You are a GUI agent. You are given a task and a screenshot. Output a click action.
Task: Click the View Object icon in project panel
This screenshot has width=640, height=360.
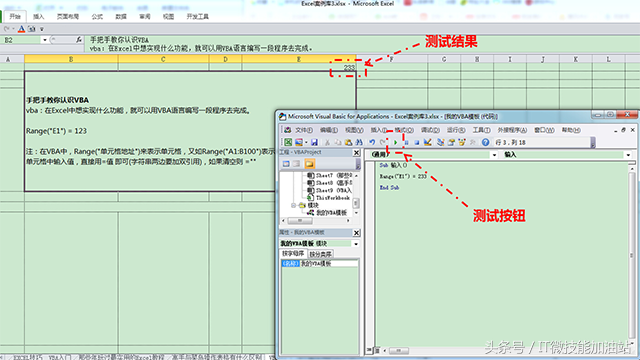(x=297, y=164)
